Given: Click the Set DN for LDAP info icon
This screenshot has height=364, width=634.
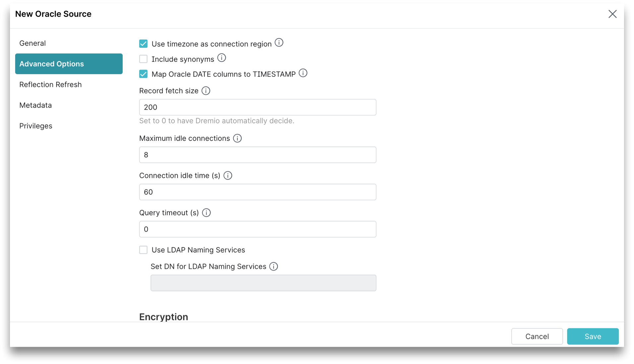Looking at the screenshot, I should (274, 266).
